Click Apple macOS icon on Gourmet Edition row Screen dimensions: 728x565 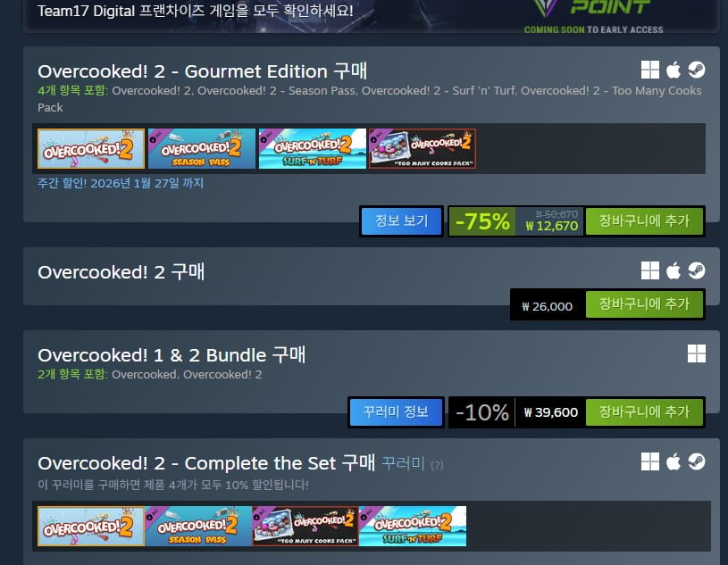[674, 70]
